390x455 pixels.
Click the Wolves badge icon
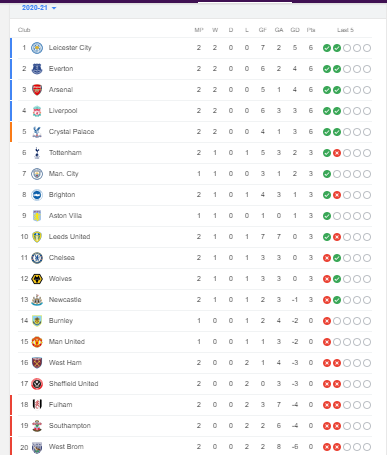click(37, 279)
